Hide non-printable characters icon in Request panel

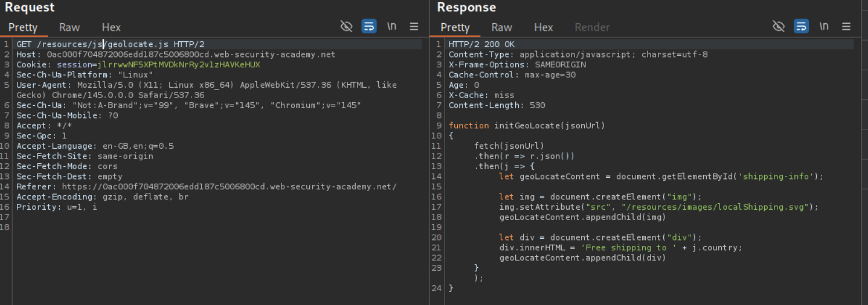[x=346, y=26]
